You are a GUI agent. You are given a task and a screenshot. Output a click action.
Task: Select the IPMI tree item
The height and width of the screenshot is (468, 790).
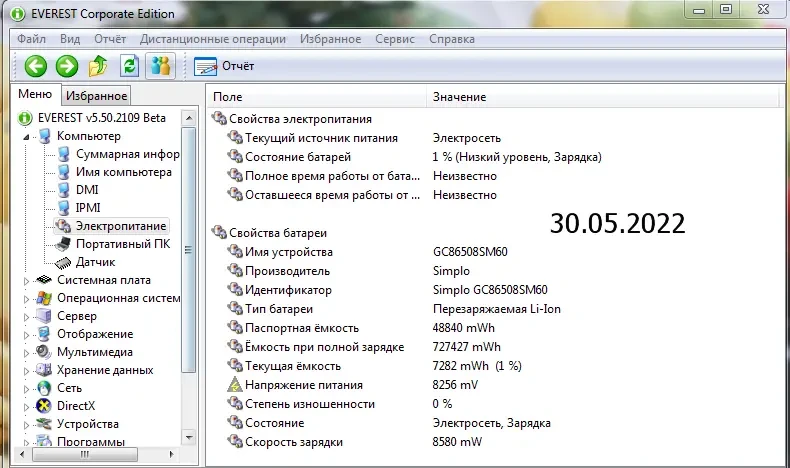(x=88, y=208)
